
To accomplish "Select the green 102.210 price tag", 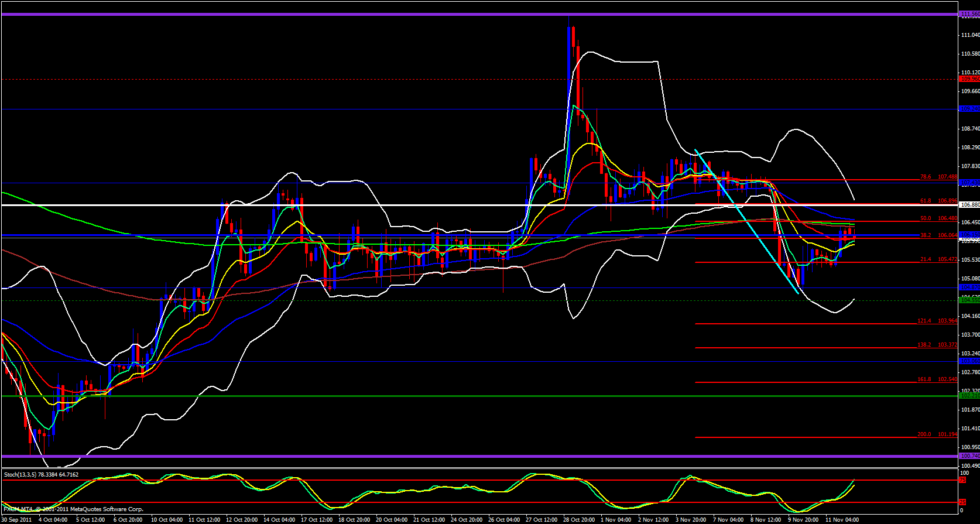I will pyautogui.click(x=969, y=396).
